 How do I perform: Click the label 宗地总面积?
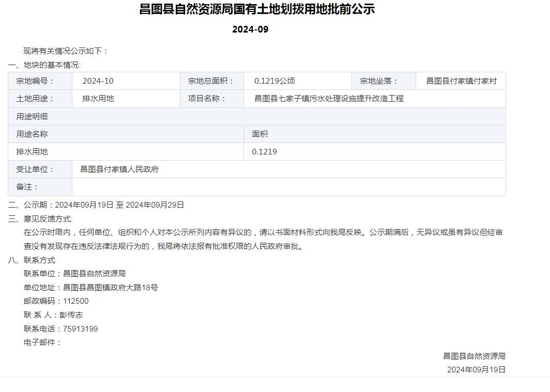tap(210, 81)
